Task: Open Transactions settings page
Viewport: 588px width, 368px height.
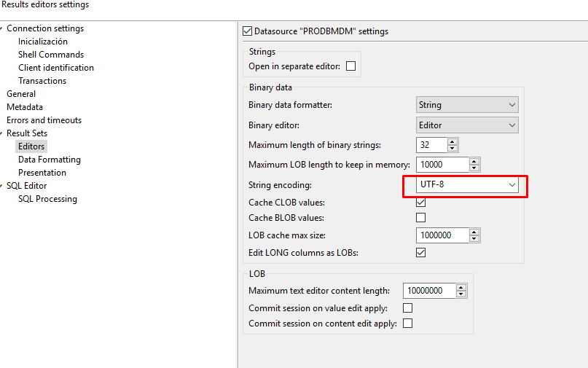Action: (42, 81)
